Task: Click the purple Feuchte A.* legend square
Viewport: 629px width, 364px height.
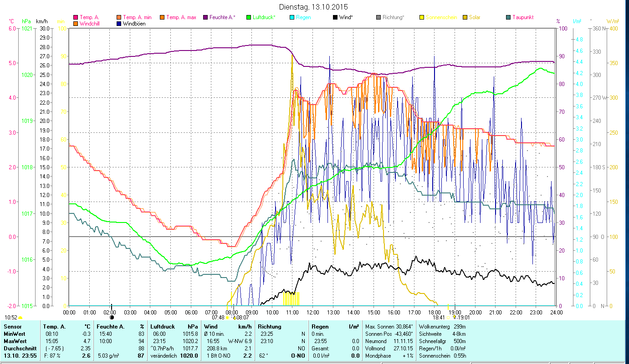Action: click(x=205, y=18)
